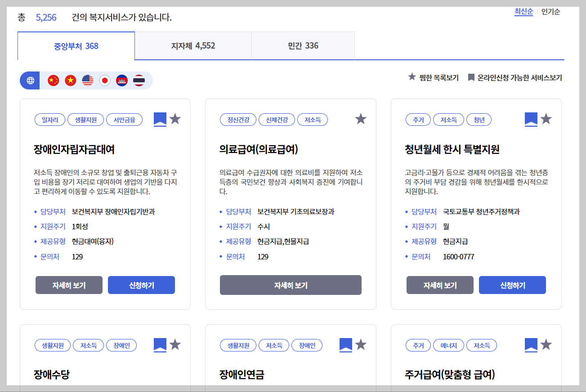Click the 장애인 tag on 장애인연금 card
The image size is (586, 392).
pos(307,345)
